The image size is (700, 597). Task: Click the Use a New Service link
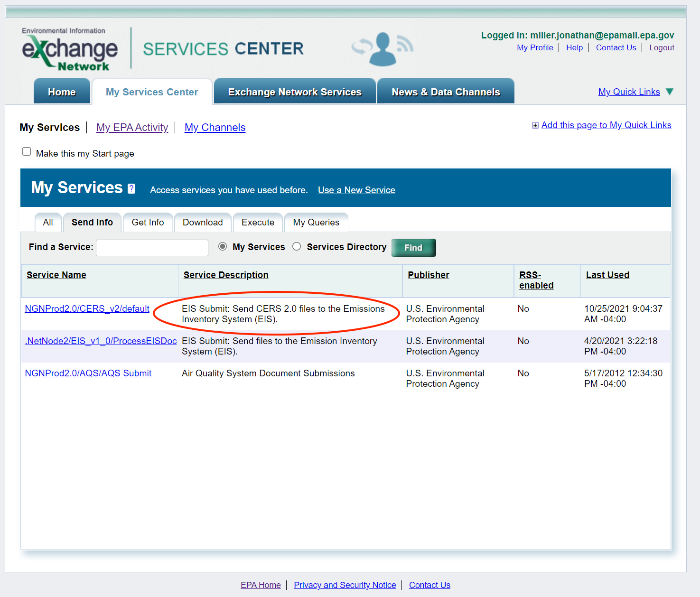tap(356, 190)
